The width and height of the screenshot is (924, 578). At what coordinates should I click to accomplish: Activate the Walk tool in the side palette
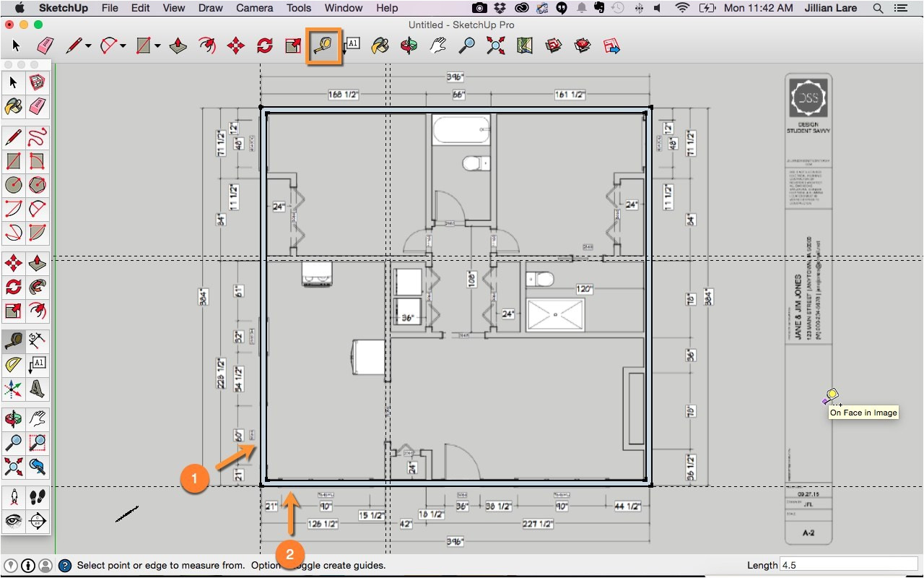(x=37, y=497)
